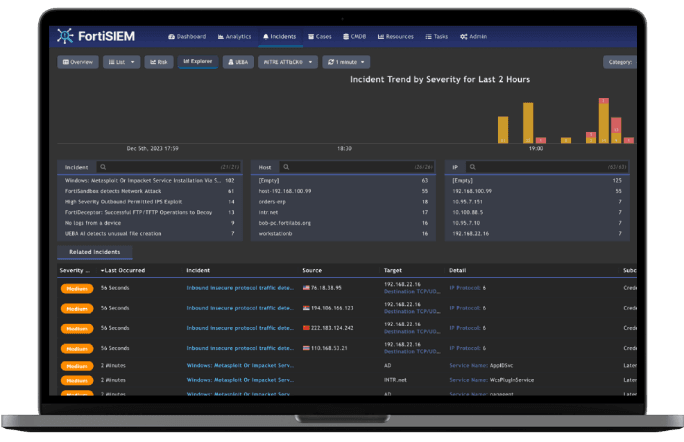Click the search icon in the IP panel

(x=472, y=167)
